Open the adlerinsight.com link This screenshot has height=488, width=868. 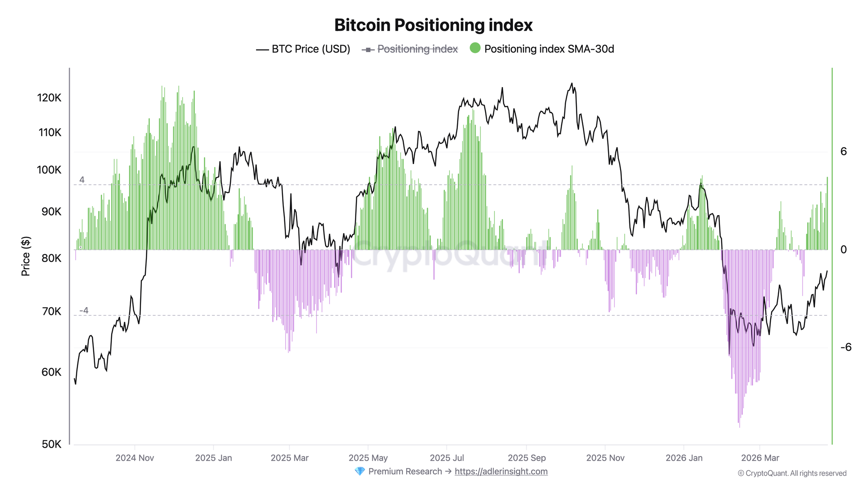[501, 472]
